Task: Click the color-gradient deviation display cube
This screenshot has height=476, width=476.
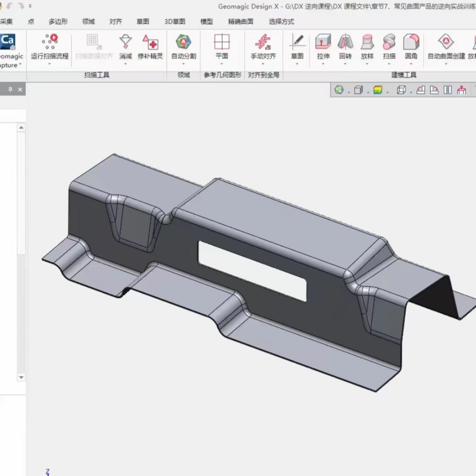Action: tap(378, 90)
